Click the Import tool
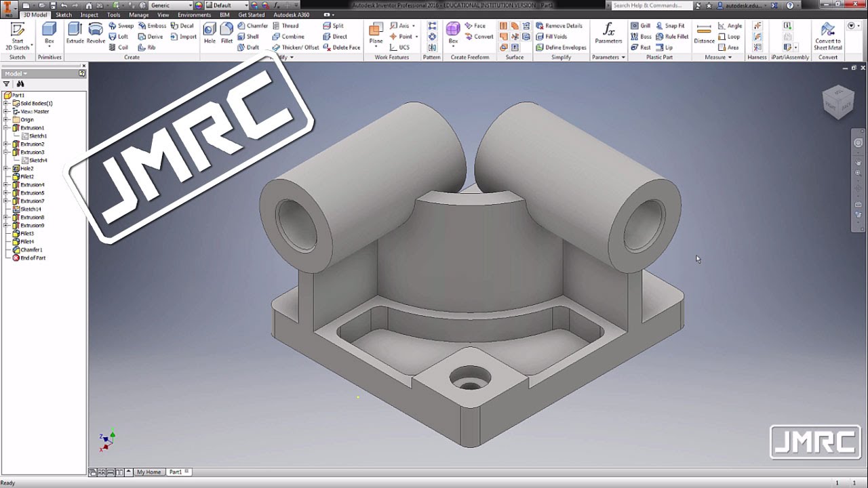 [183, 37]
